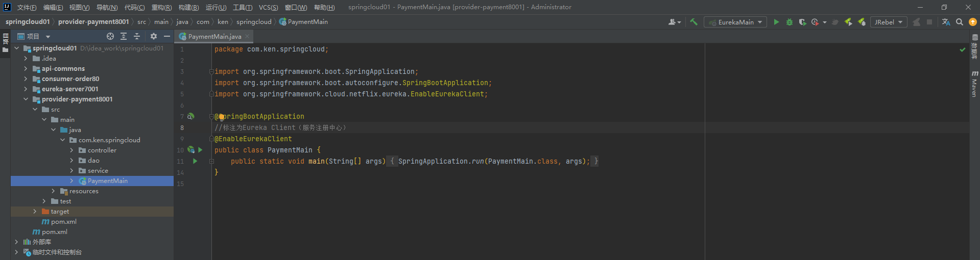Viewport: 980px width, 260px height.
Task: Open the VCS(S) menu
Action: pyautogui.click(x=268, y=7)
